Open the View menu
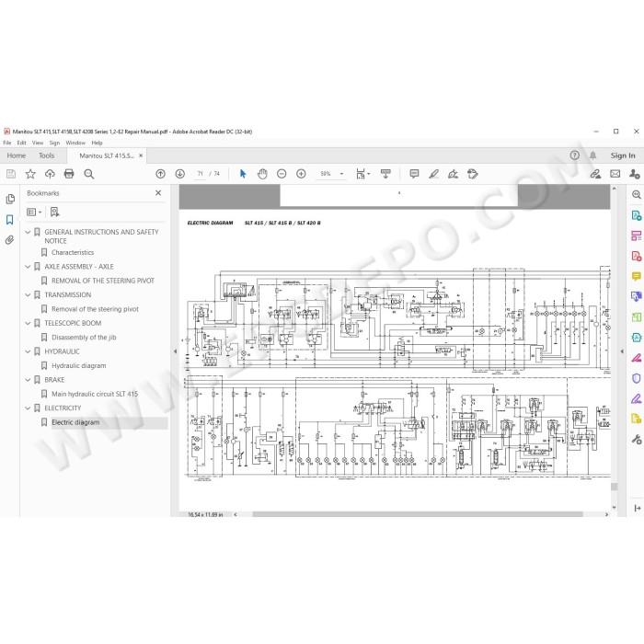The image size is (644, 644). click(38, 143)
